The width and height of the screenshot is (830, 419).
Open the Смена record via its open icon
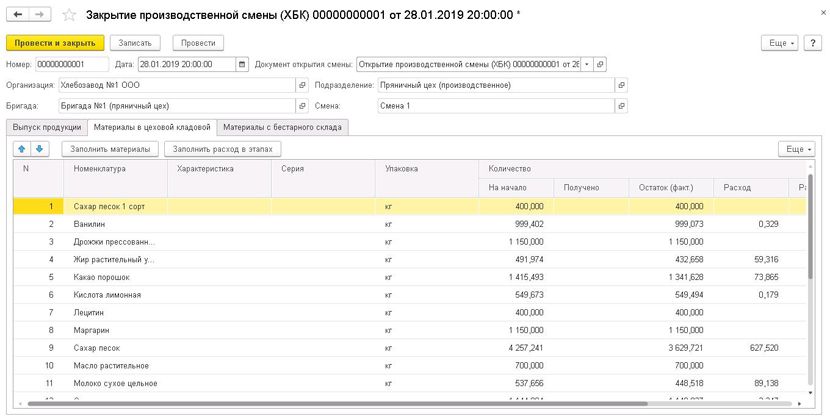point(621,106)
